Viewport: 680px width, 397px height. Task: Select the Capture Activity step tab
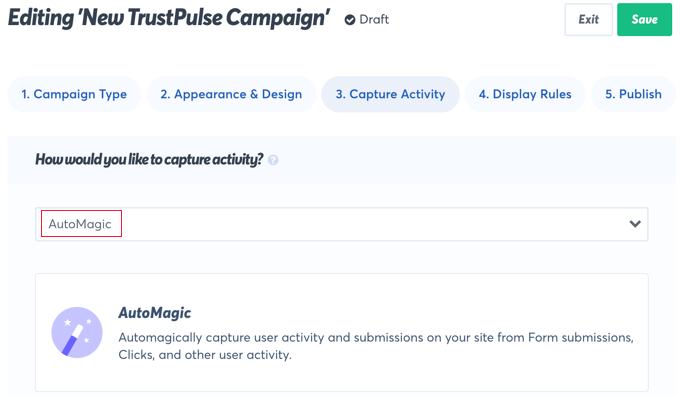pyautogui.click(x=390, y=94)
